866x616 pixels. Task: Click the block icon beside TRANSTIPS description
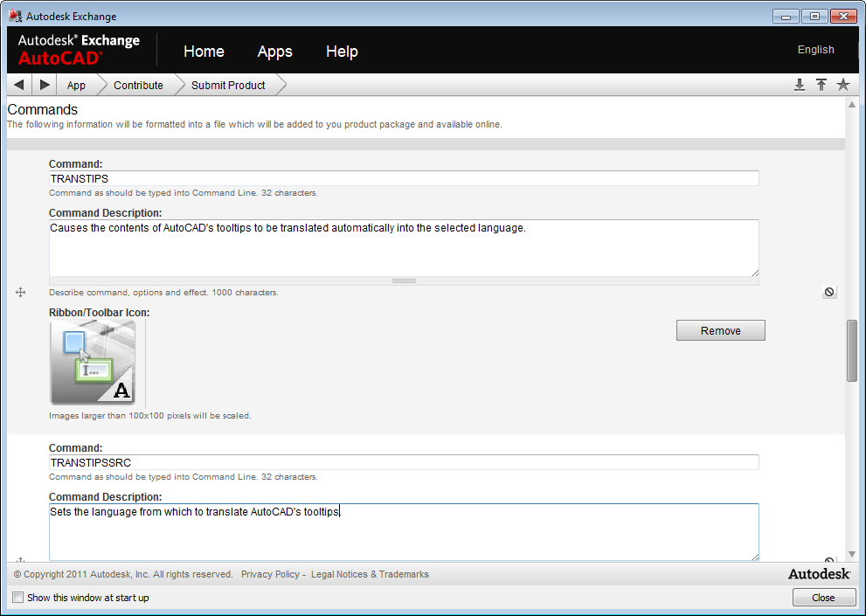tap(829, 292)
